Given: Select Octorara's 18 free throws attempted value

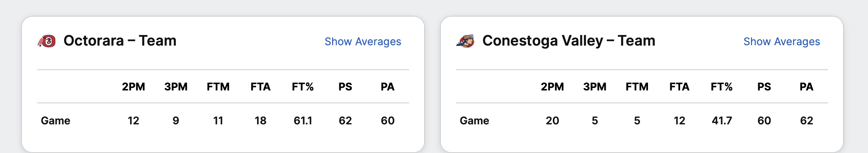Looking at the screenshot, I should [260, 121].
